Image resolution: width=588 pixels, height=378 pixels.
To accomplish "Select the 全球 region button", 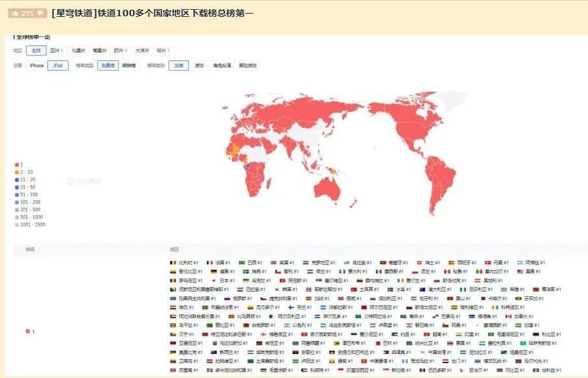I will [36, 50].
